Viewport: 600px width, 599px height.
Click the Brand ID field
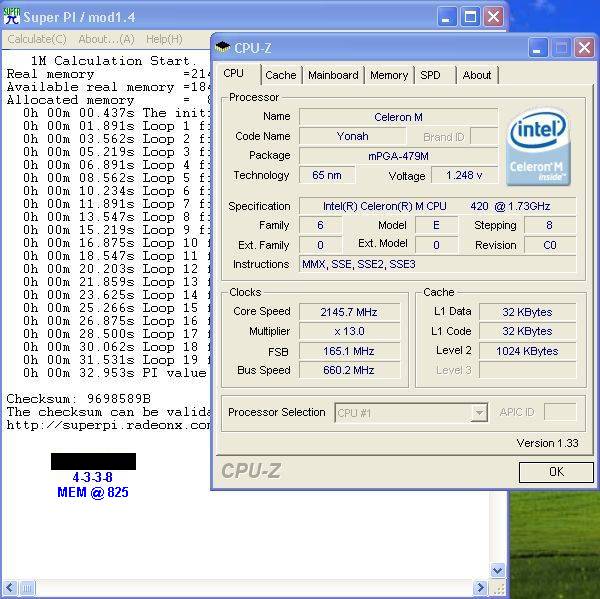[484, 136]
